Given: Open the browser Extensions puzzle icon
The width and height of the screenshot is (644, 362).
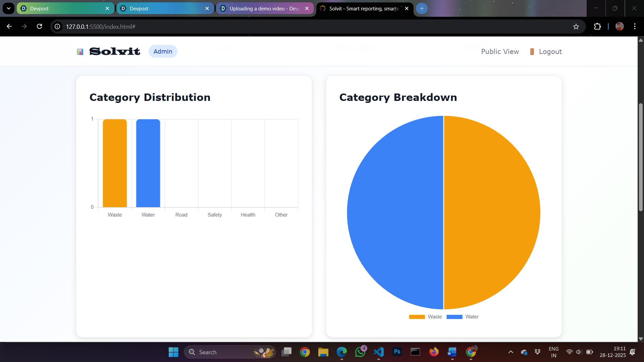Looking at the screenshot, I should tap(597, 26).
